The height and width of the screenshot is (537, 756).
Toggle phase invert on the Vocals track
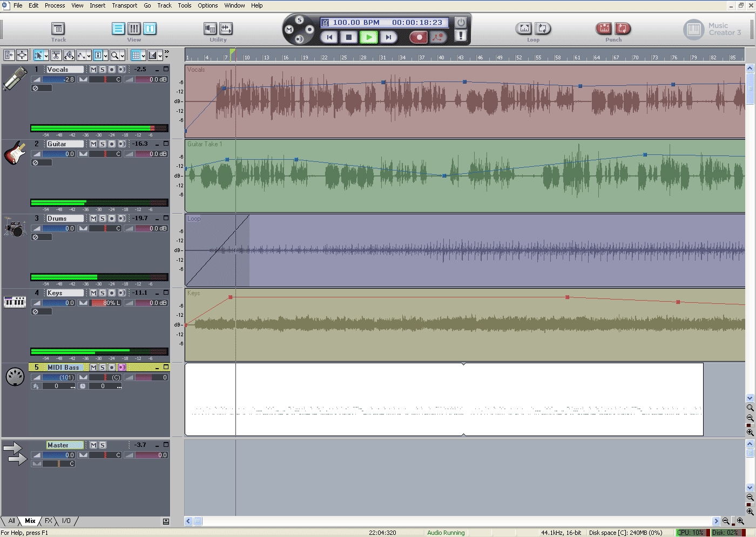35,88
